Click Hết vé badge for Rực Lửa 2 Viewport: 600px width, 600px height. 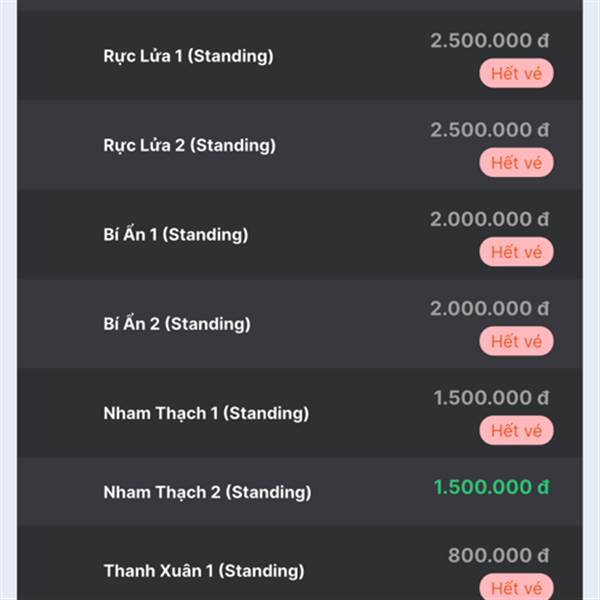click(516, 163)
